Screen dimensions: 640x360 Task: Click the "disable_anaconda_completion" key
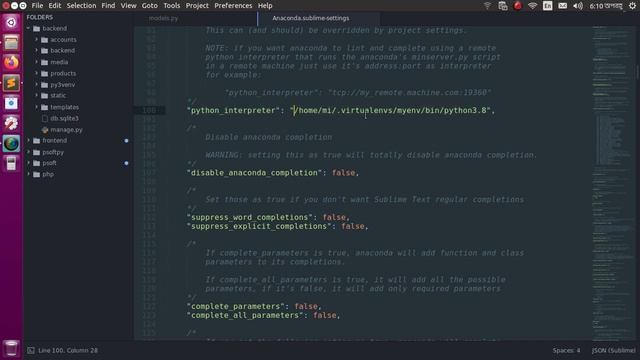254,173
